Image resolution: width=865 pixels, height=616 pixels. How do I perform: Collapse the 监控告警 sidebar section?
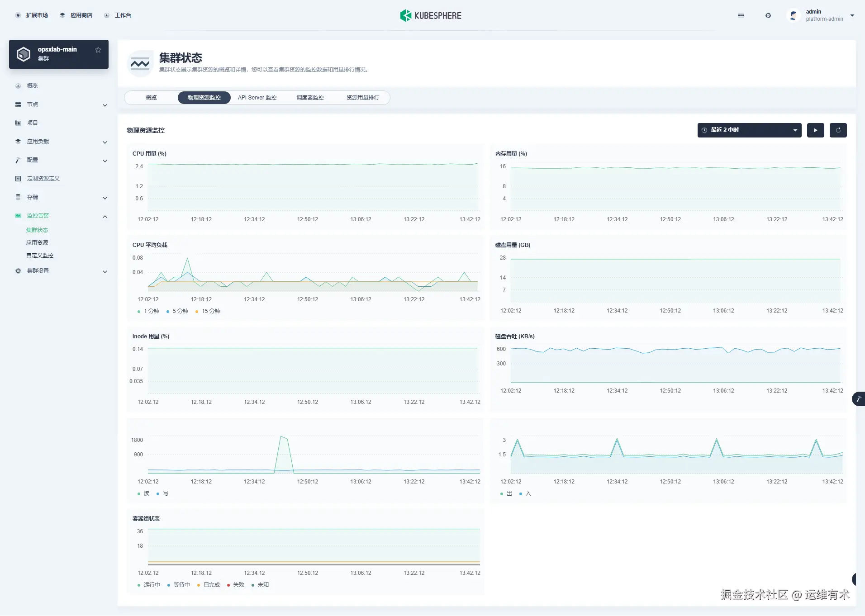105,216
